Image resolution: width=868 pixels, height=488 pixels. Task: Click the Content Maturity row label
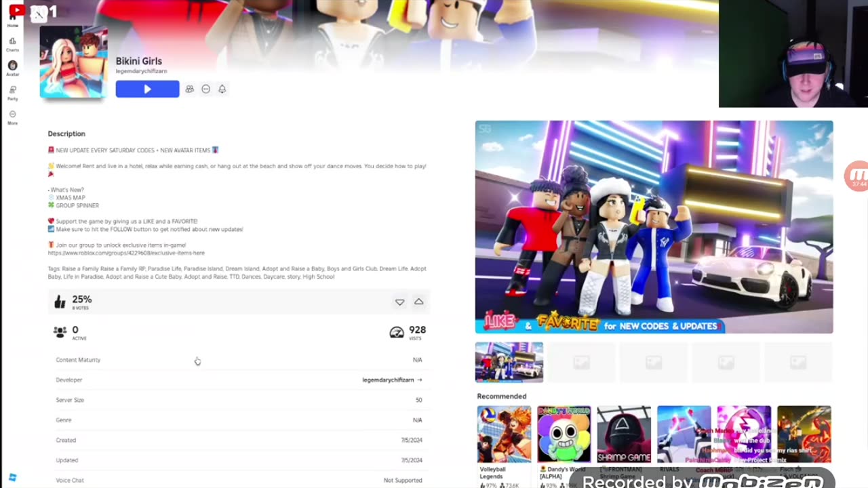pos(78,360)
